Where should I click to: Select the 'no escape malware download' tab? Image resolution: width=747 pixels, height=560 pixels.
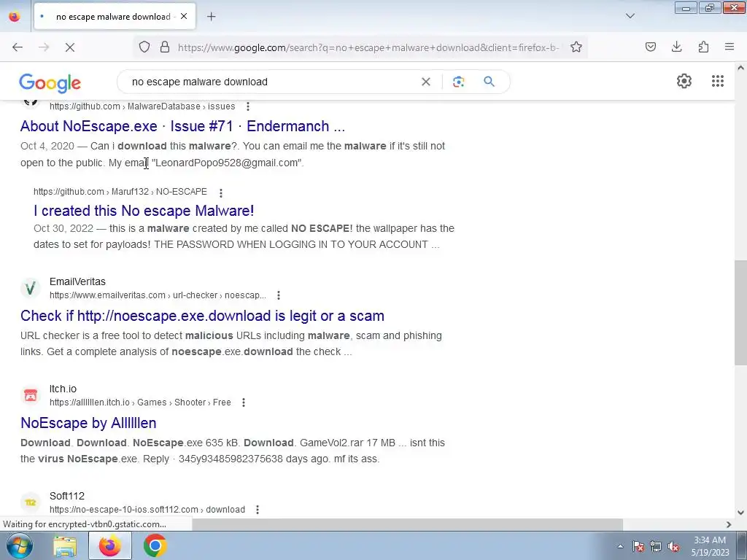click(x=115, y=16)
